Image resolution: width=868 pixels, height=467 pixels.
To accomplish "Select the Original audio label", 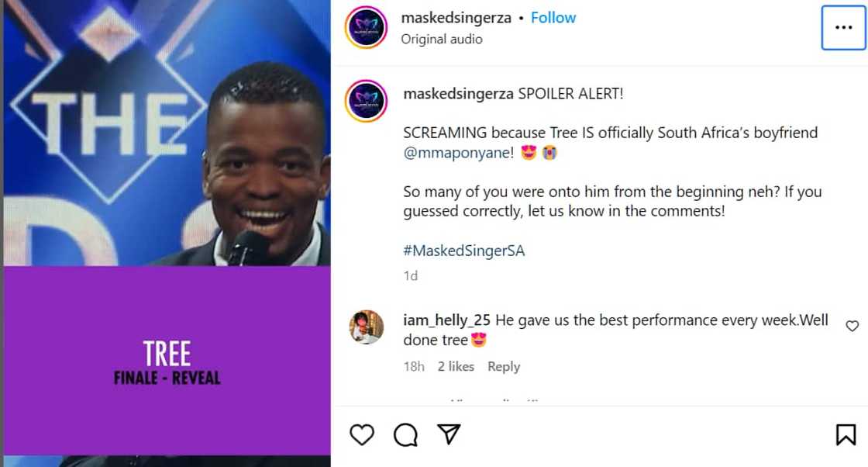I will click(442, 39).
